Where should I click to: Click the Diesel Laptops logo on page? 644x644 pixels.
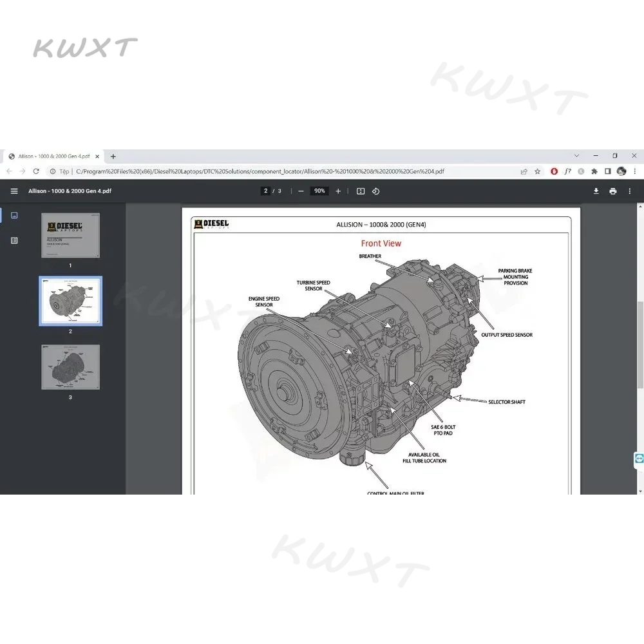[211, 224]
